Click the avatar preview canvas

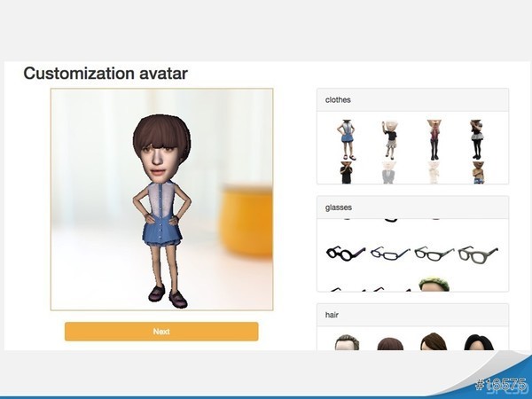tap(162, 199)
